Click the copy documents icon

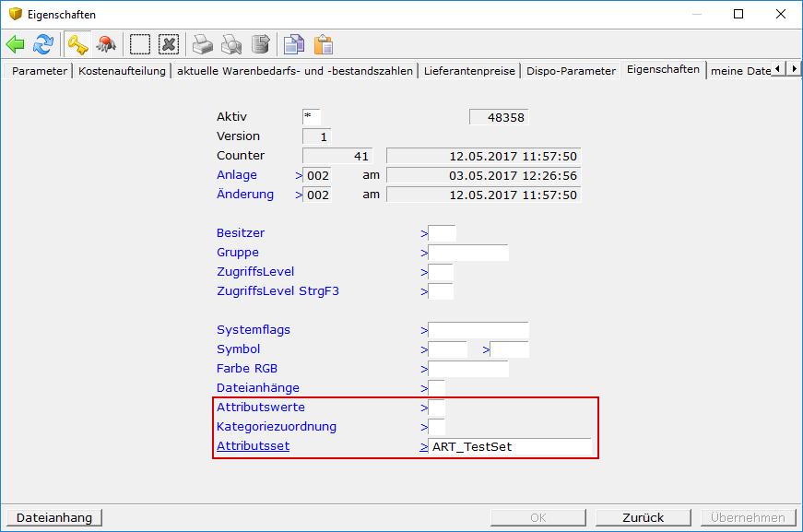click(293, 44)
